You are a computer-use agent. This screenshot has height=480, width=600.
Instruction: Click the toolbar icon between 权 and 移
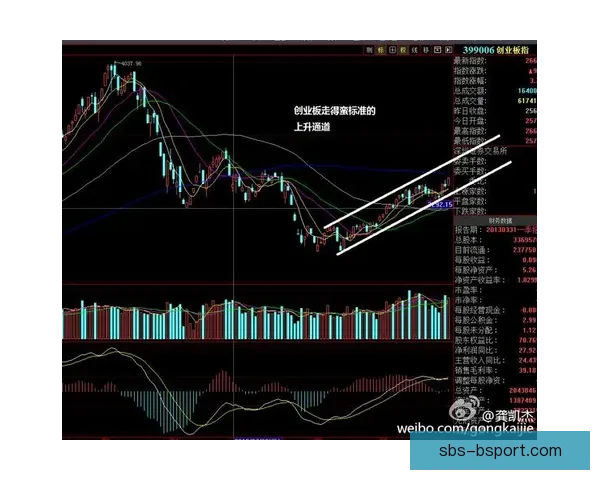[415, 50]
